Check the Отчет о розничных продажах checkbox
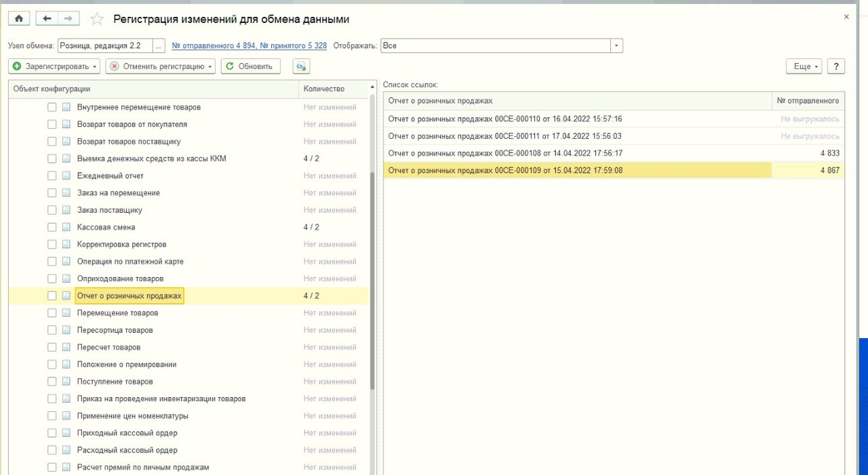This screenshot has width=868, height=475. point(52,296)
